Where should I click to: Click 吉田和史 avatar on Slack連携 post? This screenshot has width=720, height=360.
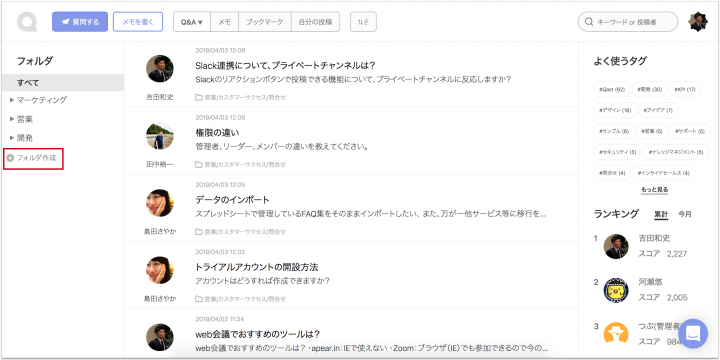point(160,69)
